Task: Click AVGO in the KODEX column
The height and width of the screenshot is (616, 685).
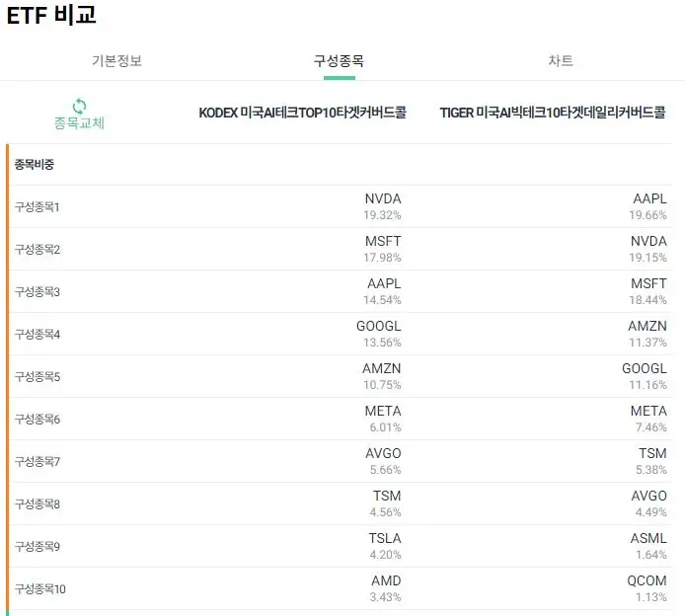Action: pyautogui.click(x=383, y=453)
